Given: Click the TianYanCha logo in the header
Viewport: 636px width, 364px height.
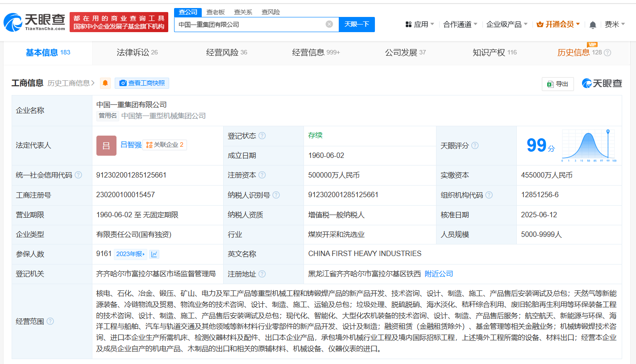Looking at the screenshot, I should coord(34,22).
